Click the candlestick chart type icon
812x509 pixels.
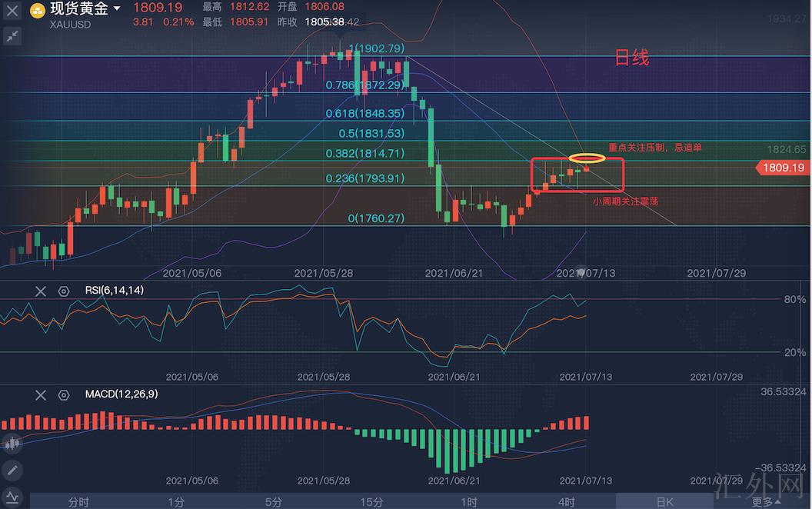(12, 443)
